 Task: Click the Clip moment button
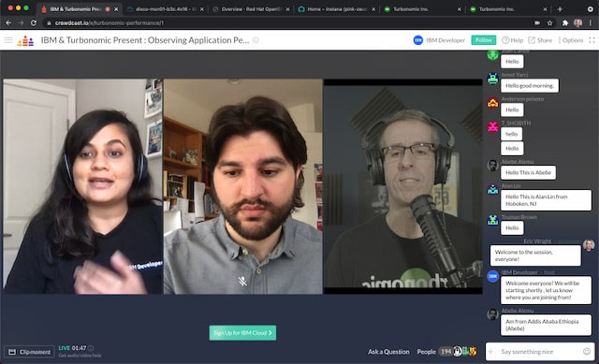tap(29, 352)
